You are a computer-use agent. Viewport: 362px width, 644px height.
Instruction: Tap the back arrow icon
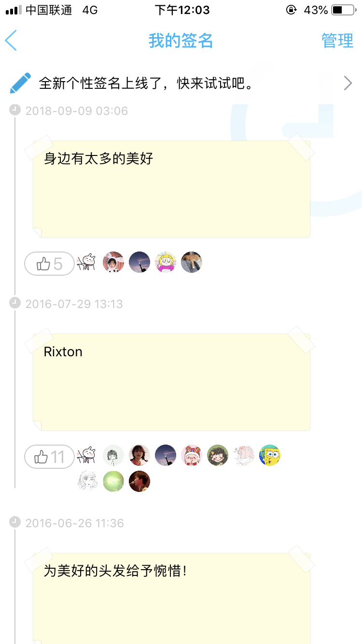11,41
